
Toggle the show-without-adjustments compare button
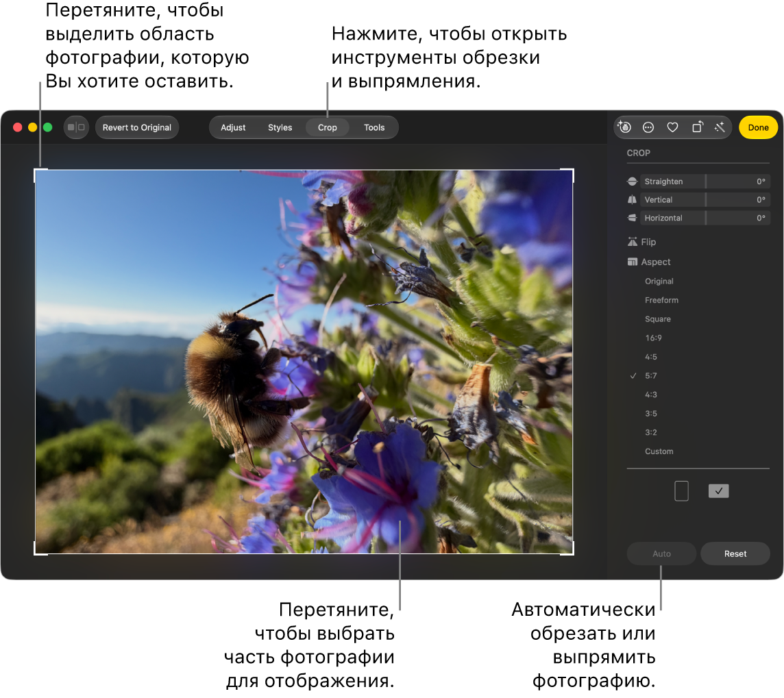click(x=76, y=127)
